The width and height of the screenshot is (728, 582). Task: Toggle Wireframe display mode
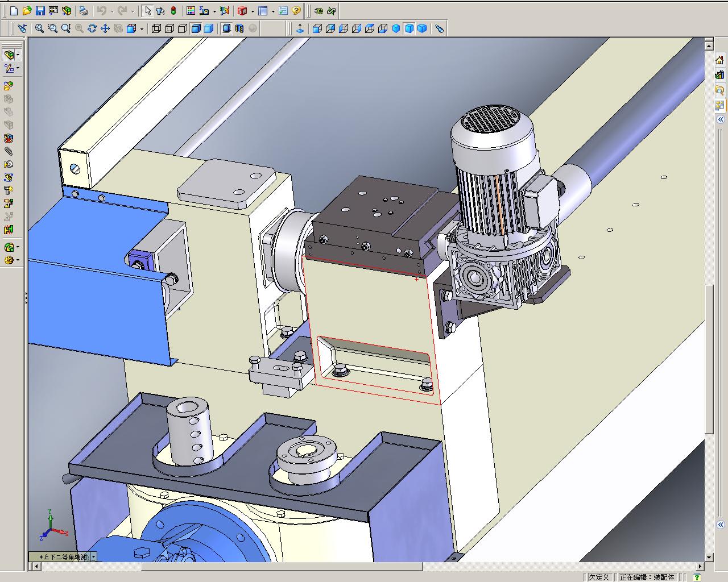pyautogui.click(x=156, y=28)
